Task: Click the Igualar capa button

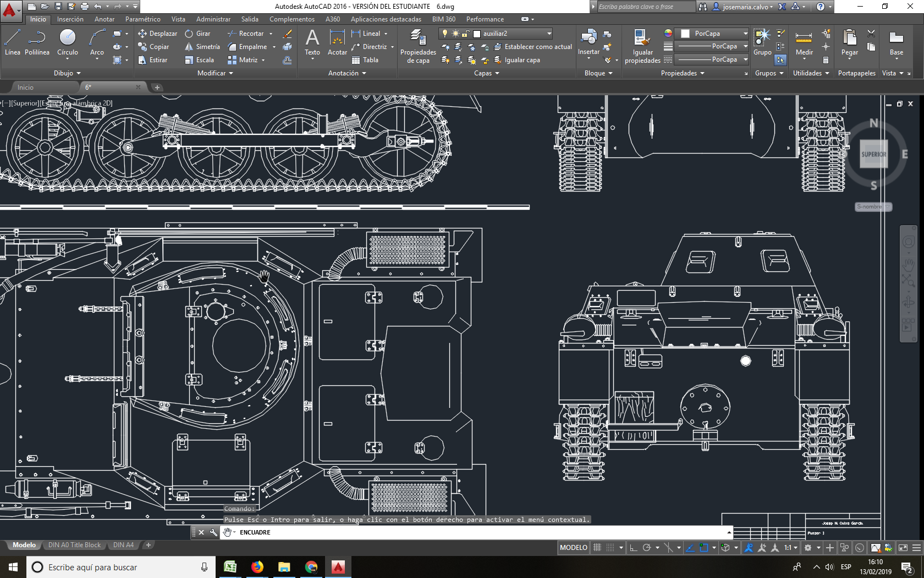Action: point(517,60)
